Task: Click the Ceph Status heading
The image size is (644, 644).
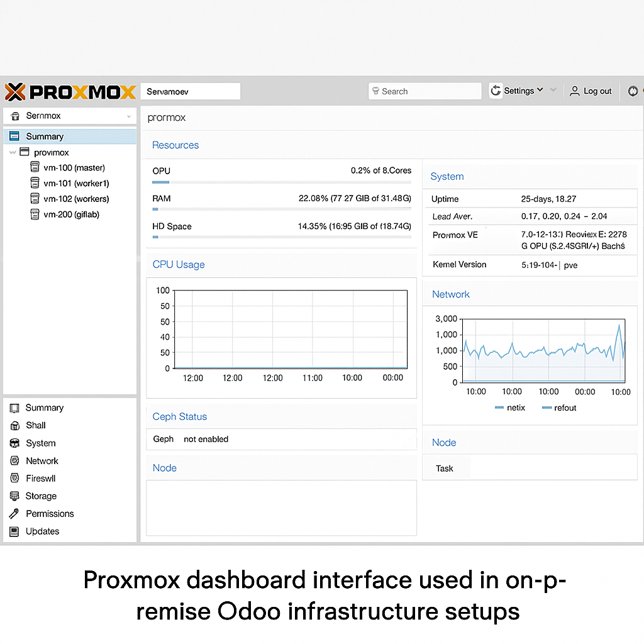Action: click(x=179, y=416)
